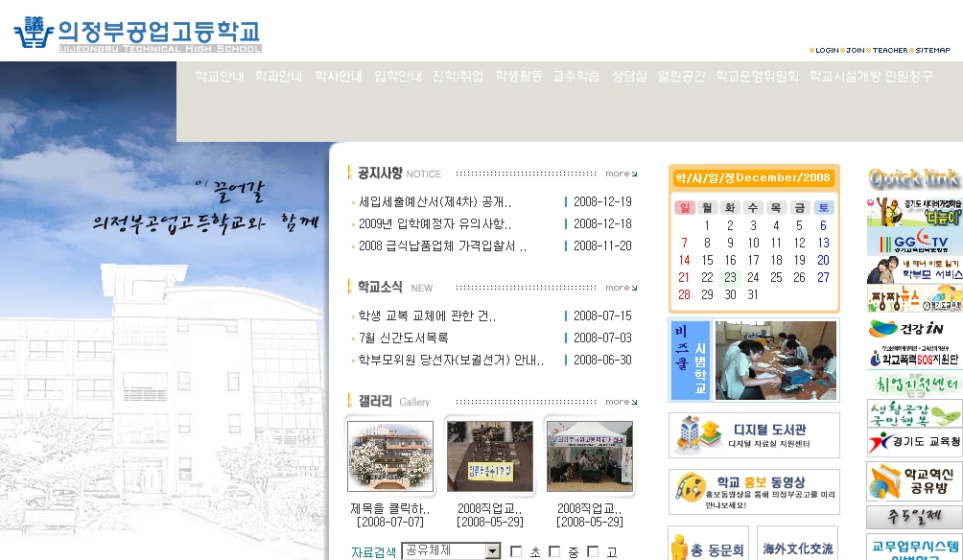Open the 학교폭력 SOS지원단 quick link
This screenshot has width=963, height=560.
coord(913,358)
